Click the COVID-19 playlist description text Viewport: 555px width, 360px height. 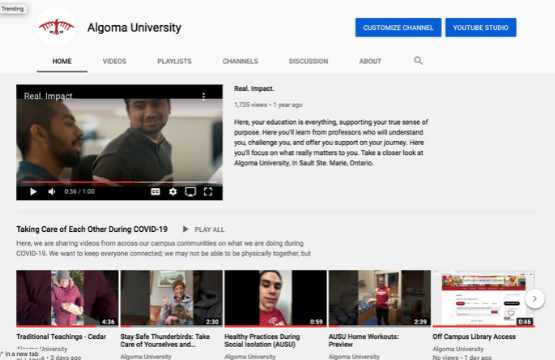coord(164,248)
